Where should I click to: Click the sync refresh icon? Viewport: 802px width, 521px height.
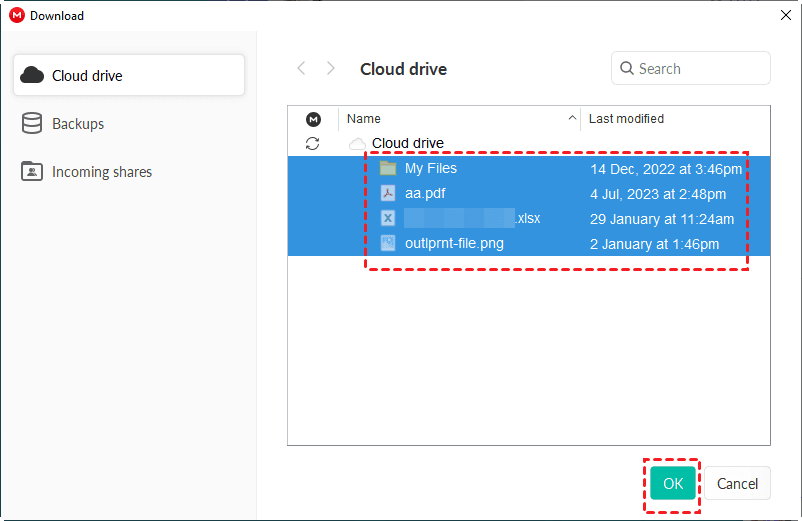(x=313, y=143)
